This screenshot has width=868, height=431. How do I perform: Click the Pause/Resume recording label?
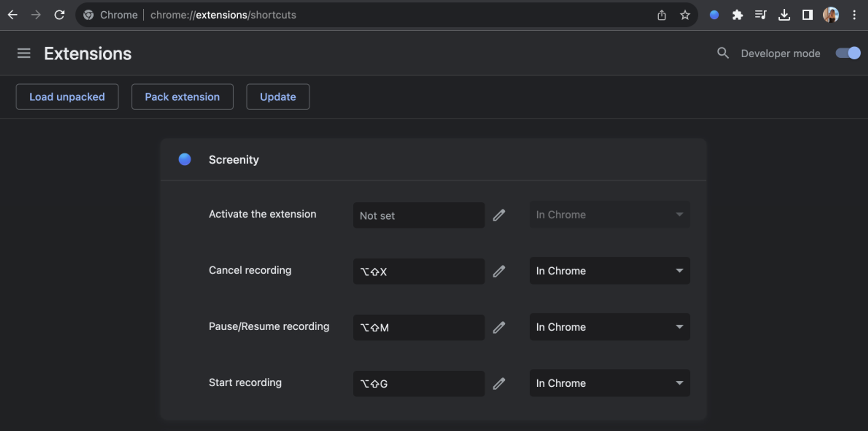(269, 326)
